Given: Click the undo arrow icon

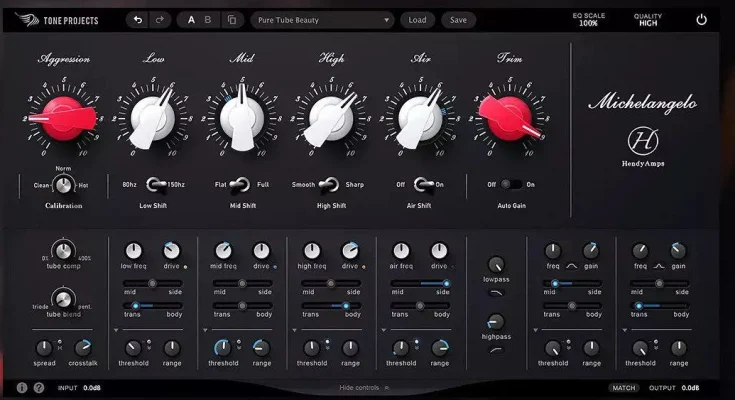Looking at the screenshot, I should pos(136,20).
